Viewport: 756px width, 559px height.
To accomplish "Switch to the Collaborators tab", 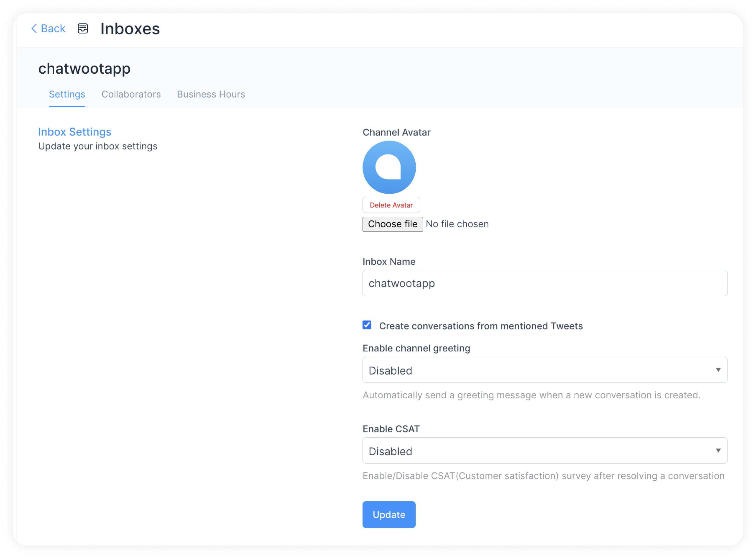I will [x=130, y=94].
